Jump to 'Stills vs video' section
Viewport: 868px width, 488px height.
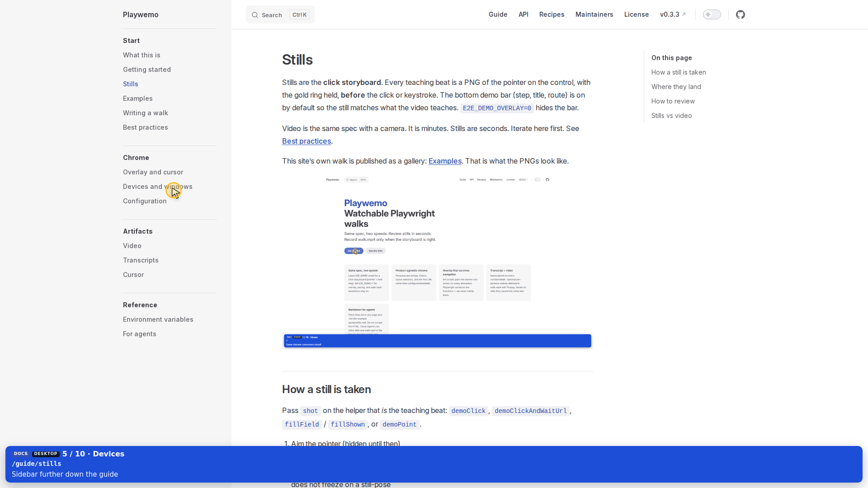click(672, 116)
